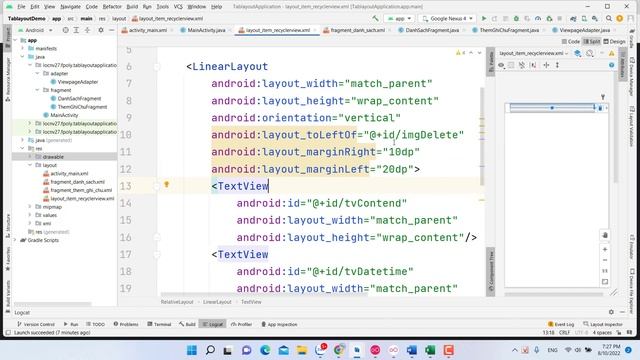The height and width of the screenshot is (360, 640).
Task: Open the Refactor menu
Action: tap(112, 7)
